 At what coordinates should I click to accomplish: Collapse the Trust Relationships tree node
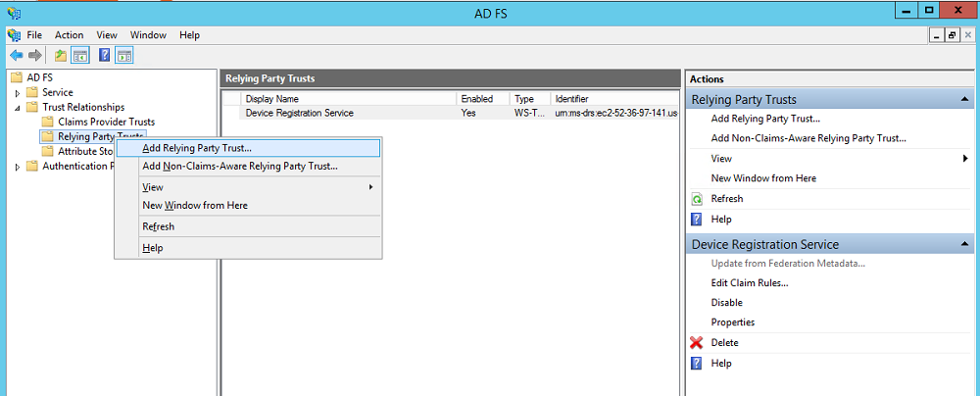18,107
